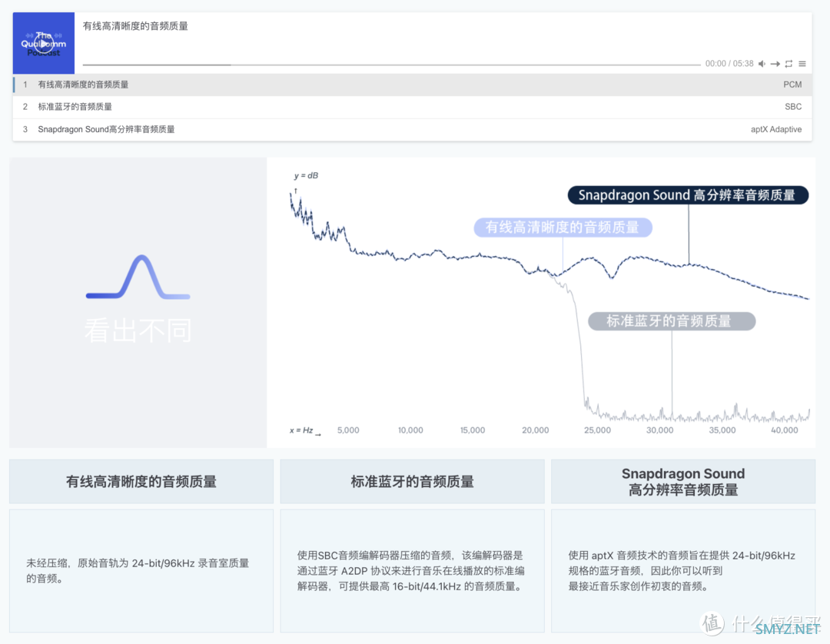Seek along the audio progress bar
This screenshot has height=644, width=830.
391,65
